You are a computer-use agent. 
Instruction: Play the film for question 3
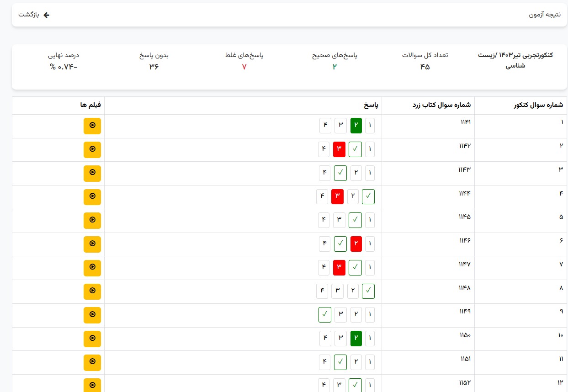click(x=92, y=173)
